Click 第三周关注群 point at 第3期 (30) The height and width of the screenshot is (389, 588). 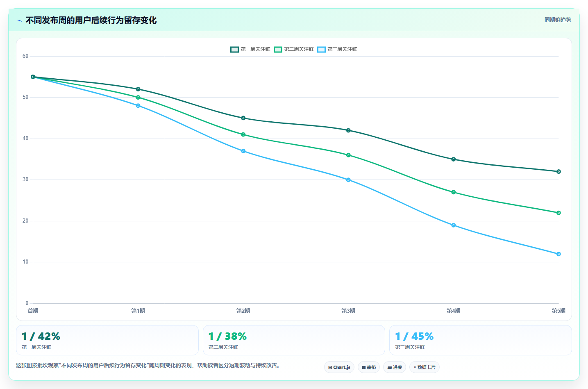click(x=348, y=180)
